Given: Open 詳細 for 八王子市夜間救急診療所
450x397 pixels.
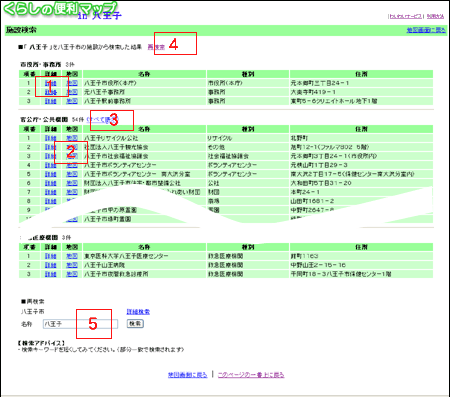Looking at the screenshot, I should point(51,274).
